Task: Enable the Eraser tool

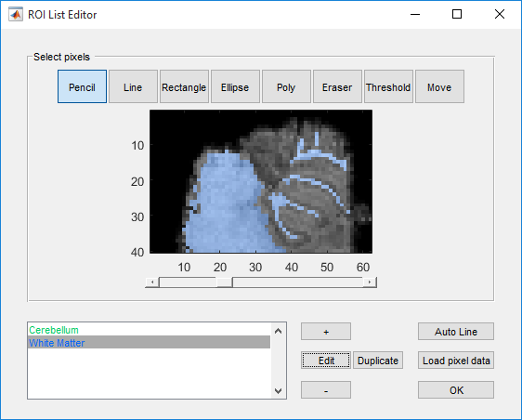Action: 337,86
